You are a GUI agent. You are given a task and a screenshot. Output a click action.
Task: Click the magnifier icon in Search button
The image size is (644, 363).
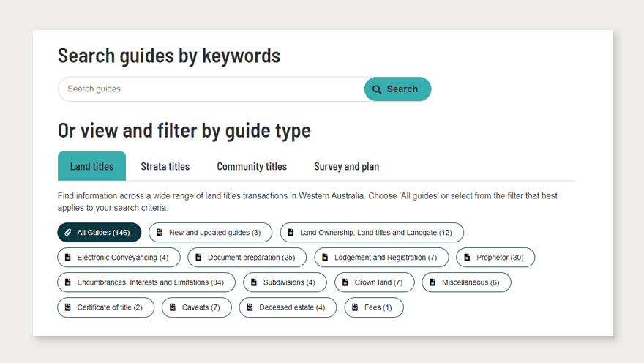[377, 89]
